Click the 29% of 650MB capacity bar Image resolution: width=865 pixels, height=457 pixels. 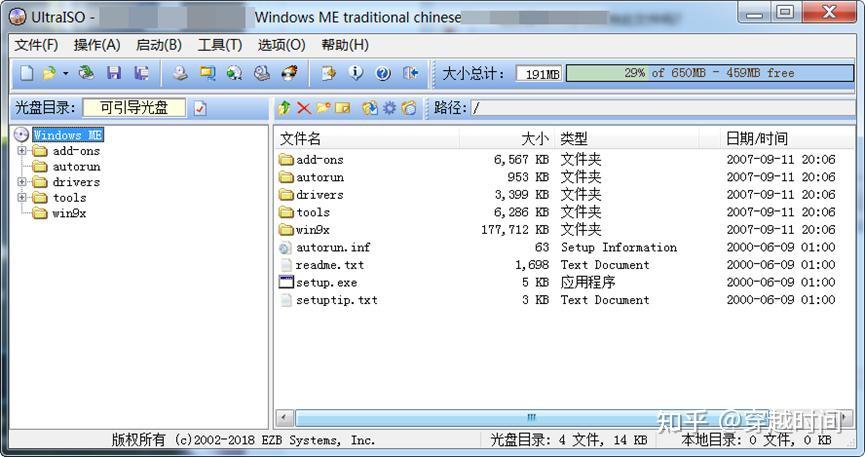(x=710, y=73)
